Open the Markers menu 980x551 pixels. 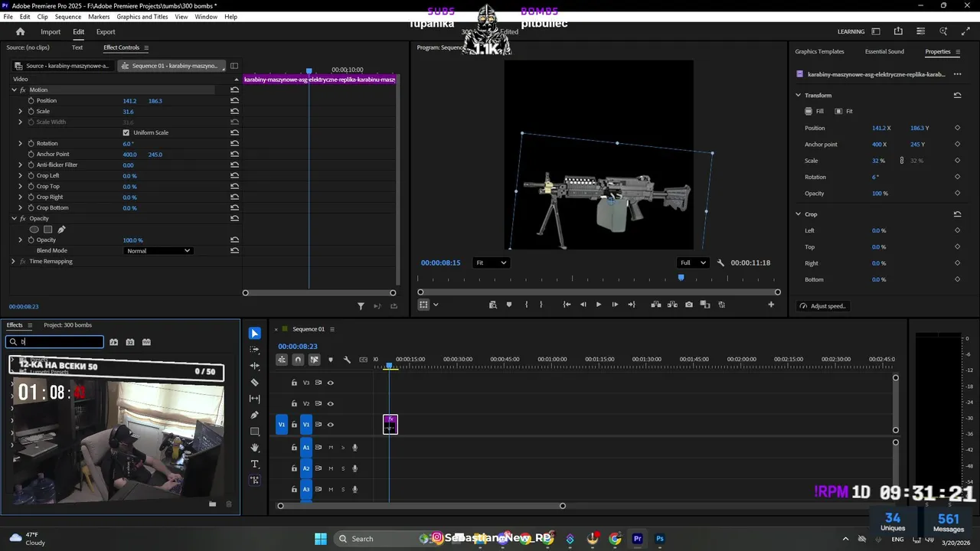click(99, 17)
